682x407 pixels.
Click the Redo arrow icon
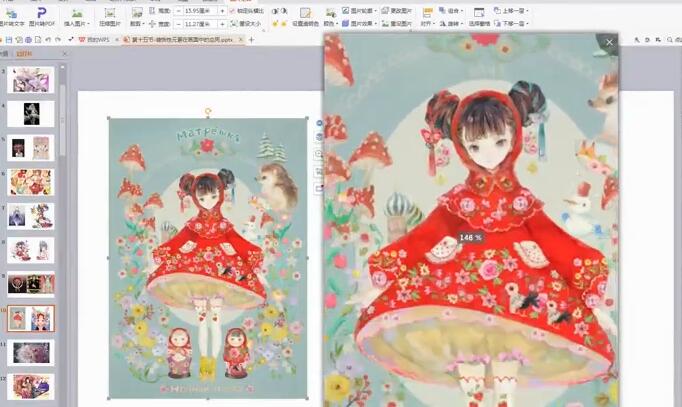coord(57,40)
